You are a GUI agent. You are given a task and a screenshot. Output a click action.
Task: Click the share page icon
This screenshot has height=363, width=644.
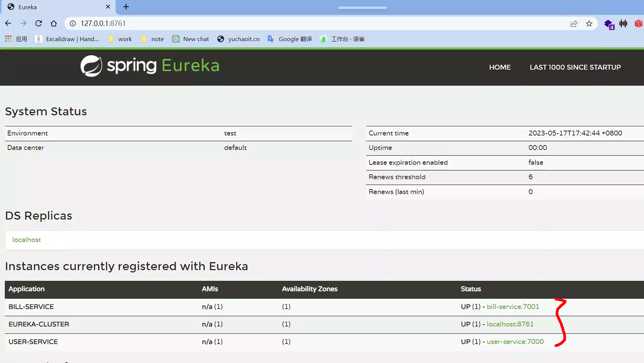click(574, 24)
